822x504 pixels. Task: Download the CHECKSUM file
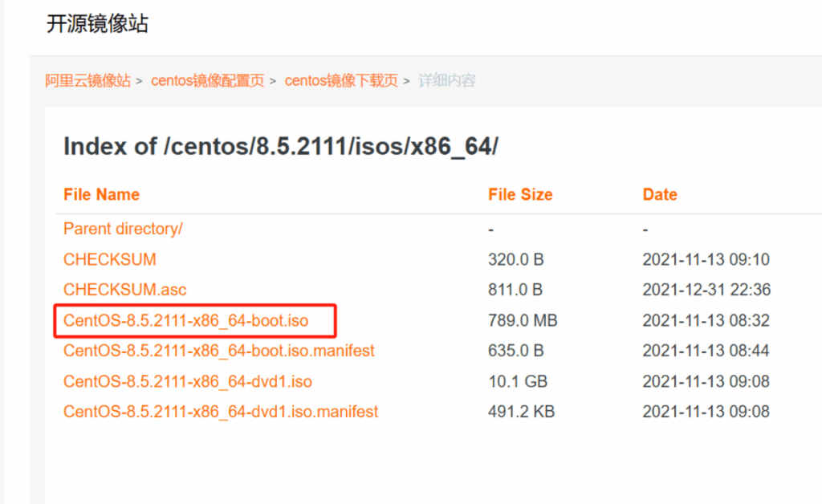tap(110, 259)
